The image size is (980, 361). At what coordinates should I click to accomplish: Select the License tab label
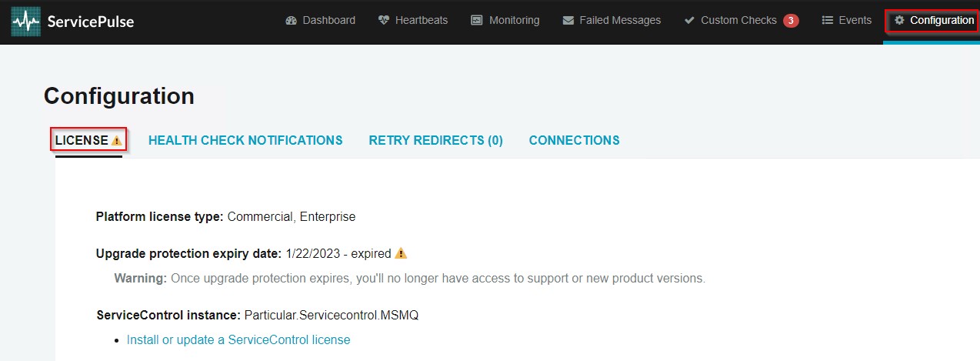tap(82, 140)
